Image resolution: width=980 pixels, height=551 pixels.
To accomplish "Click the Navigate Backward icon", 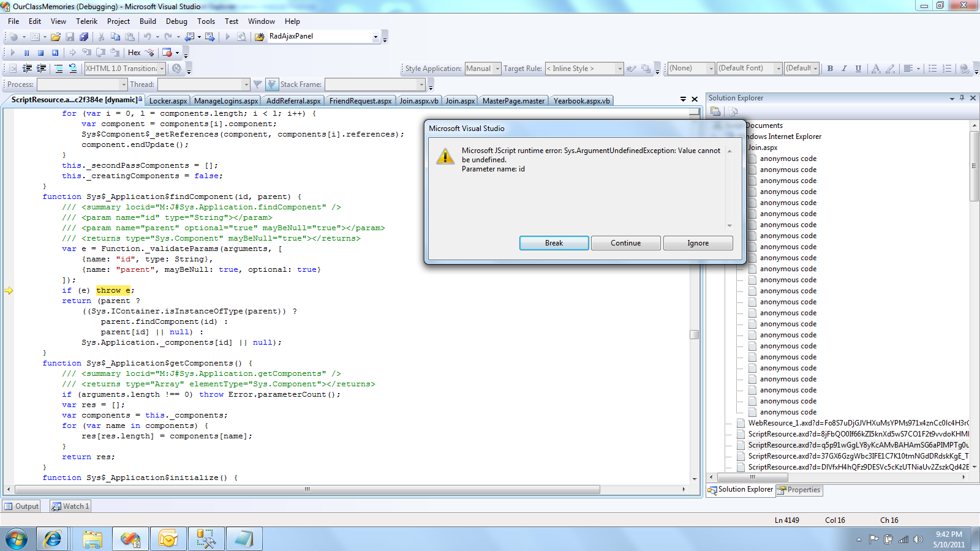I will click(190, 37).
